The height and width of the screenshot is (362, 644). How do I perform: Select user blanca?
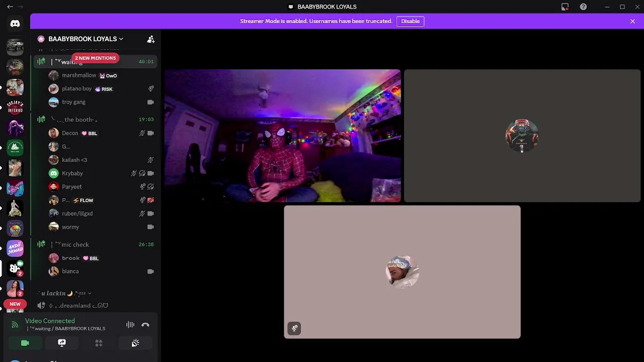(102, 271)
